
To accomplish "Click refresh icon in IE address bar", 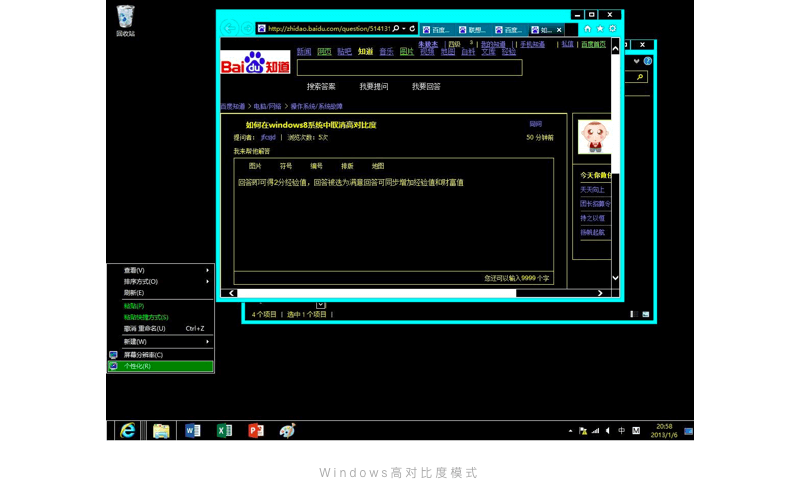I will [x=412, y=29].
